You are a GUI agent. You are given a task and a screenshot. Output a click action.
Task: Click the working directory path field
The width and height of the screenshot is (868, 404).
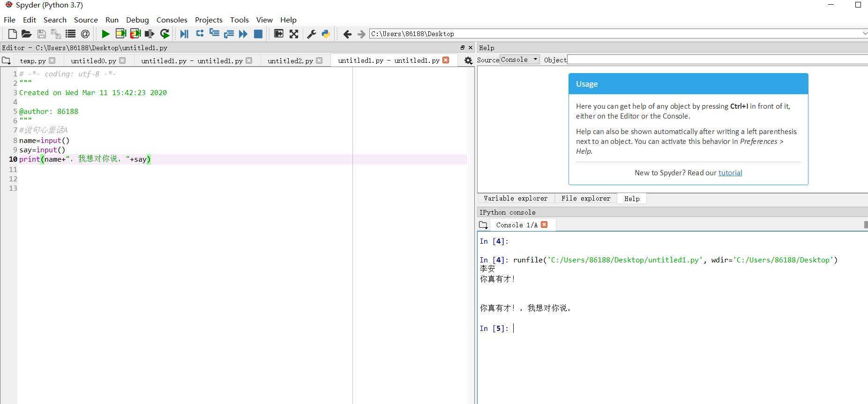click(x=615, y=34)
